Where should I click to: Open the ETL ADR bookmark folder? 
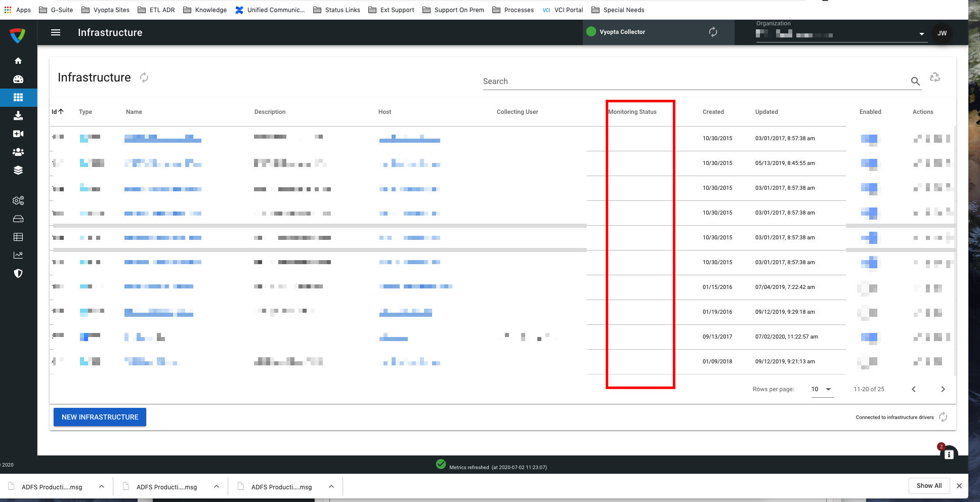tap(156, 10)
